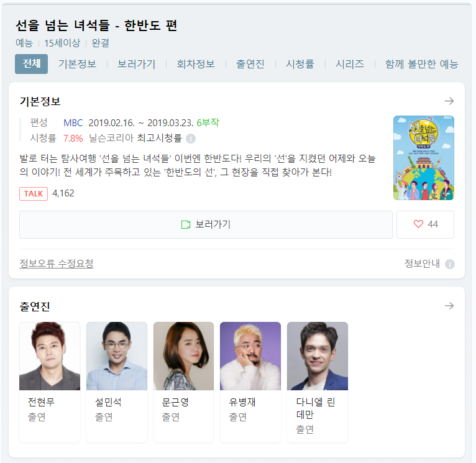The image size is (476, 463).
Task: Click the info icon beside 정보안내
Action: tap(449, 264)
